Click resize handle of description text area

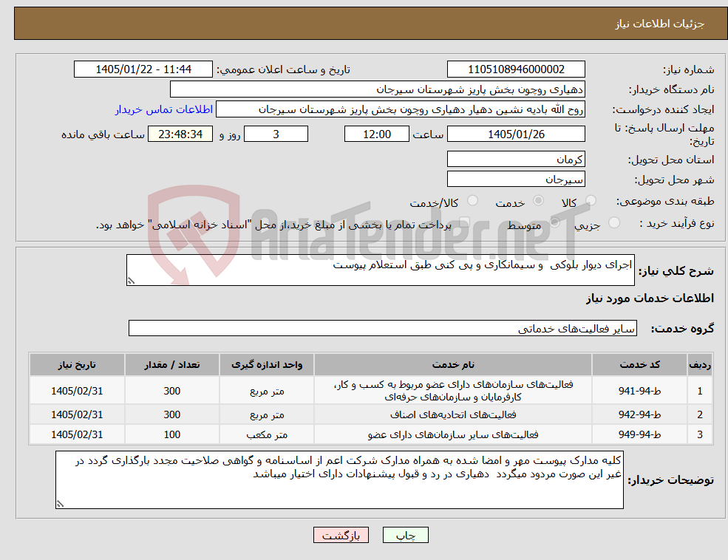tap(131, 281)
